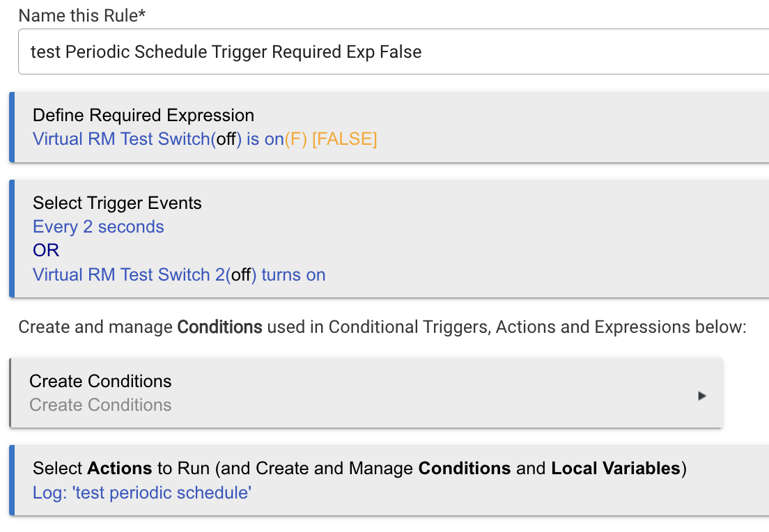
Task: Open the Select Actions to Run heading
Action: tap(359, 469)
